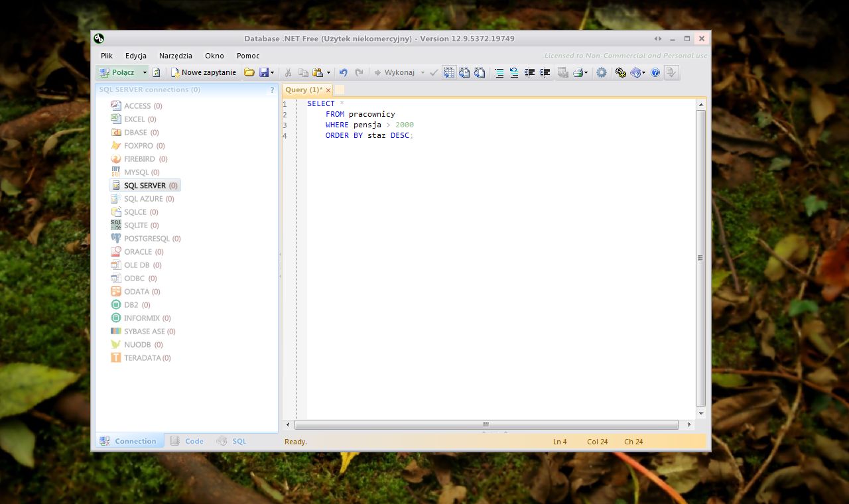Click the increase indent icon
Screen dimensions: 849x504
click(545, 72)
